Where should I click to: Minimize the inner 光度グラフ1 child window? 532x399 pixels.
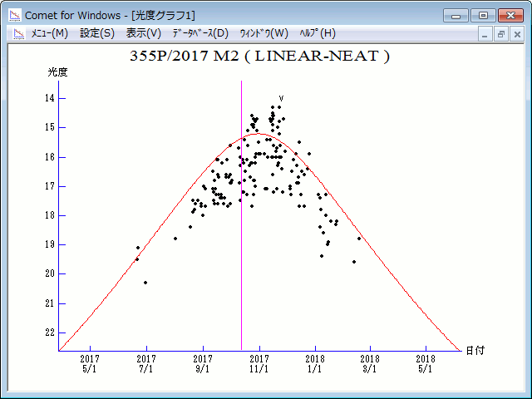point(486,34)
